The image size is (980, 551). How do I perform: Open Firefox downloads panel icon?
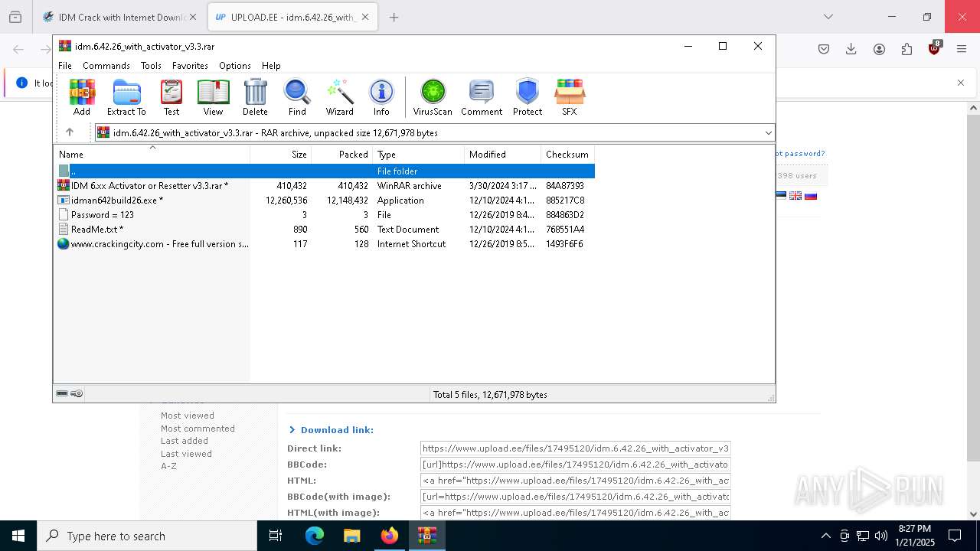coord(851,49)
